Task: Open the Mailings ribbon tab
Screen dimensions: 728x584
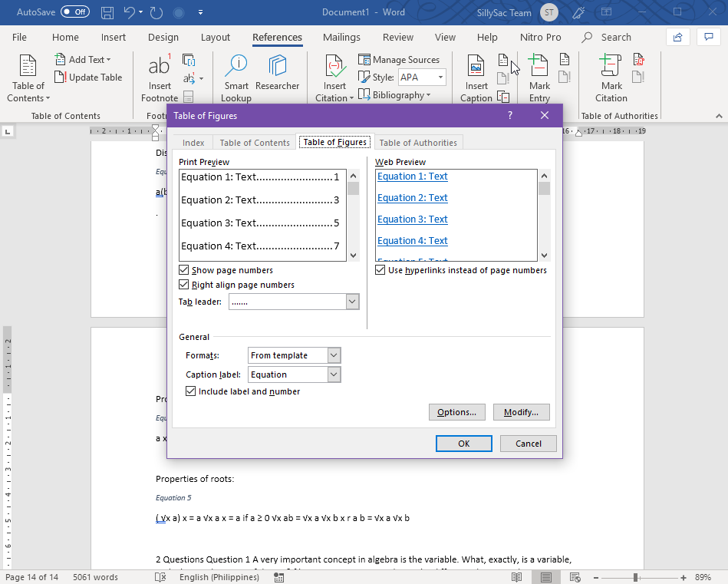Action: (341, 37)
